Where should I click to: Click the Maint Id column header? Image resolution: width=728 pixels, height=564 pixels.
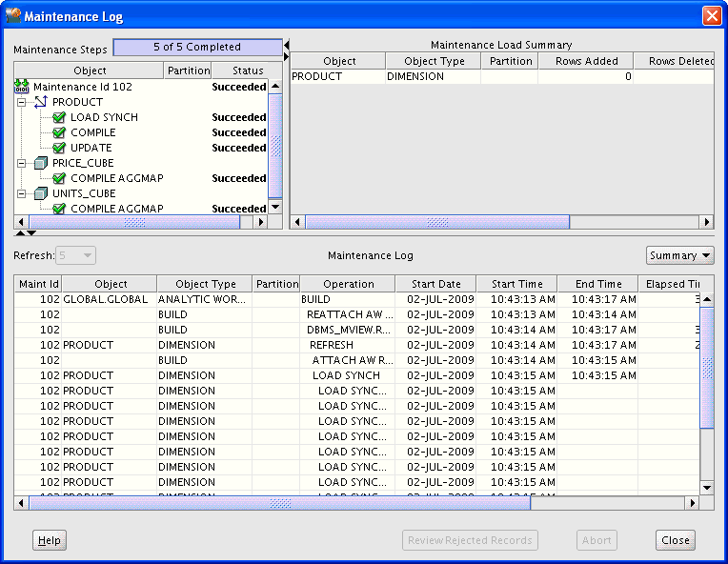(x=38, y=284)
